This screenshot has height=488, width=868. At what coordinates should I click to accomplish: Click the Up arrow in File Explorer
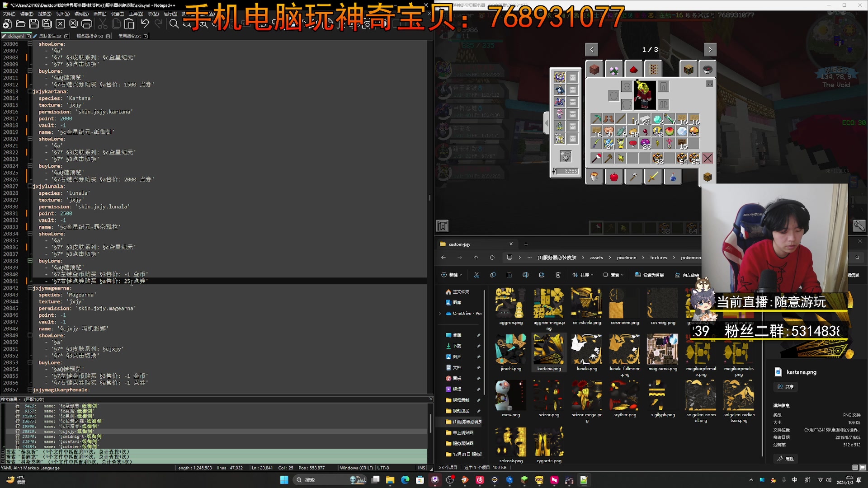(476, 258)
